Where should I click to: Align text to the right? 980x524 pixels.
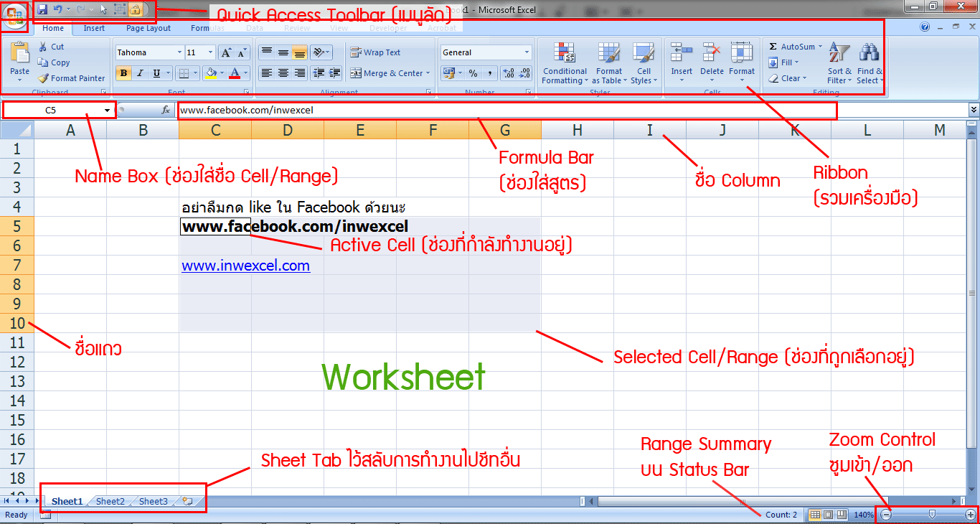(300, 73)
